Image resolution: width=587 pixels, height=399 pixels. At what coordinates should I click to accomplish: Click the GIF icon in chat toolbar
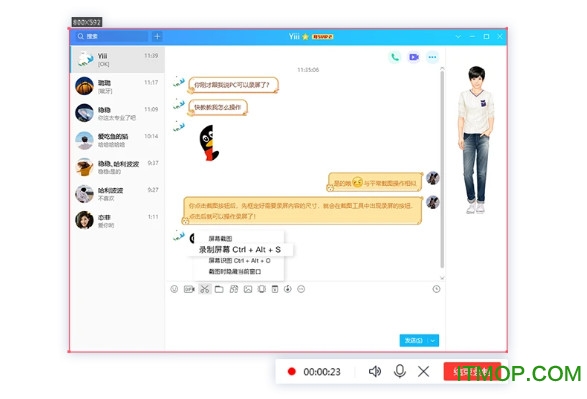189,289
